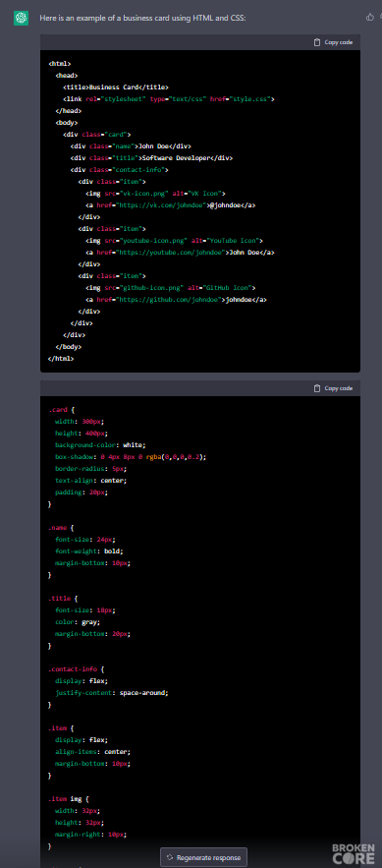Click the .name selector line

click(61, 528)
